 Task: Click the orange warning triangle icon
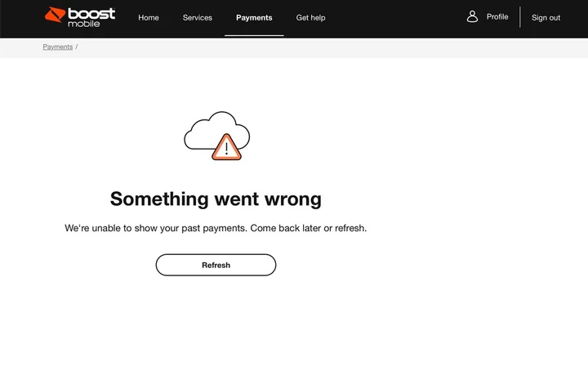[x=226, y=148]
